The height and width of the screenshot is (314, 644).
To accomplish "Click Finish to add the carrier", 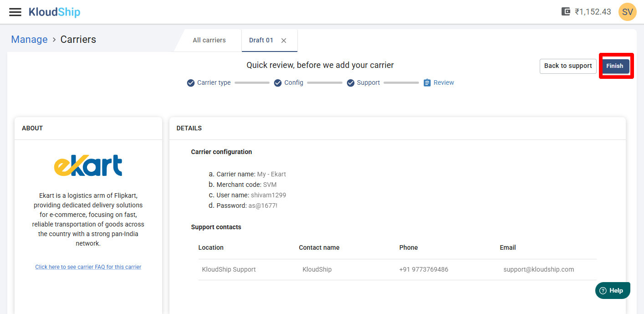I will tap(615, 66).
